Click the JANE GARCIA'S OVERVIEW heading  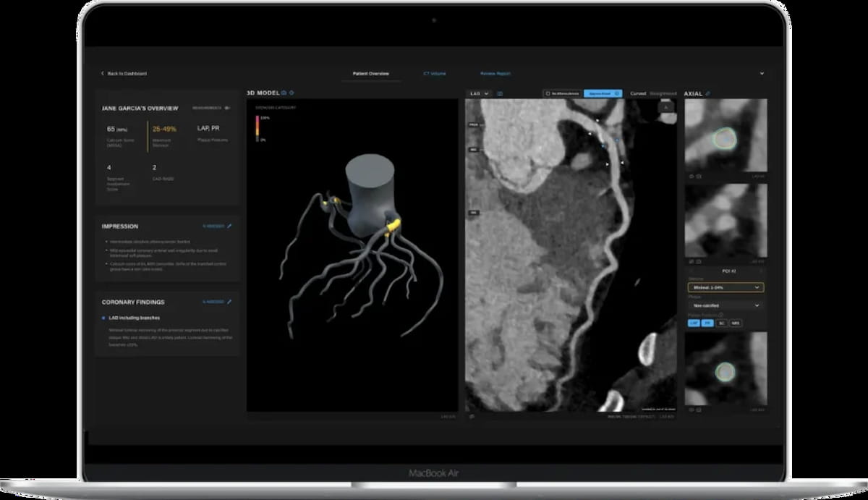point(140,109)
